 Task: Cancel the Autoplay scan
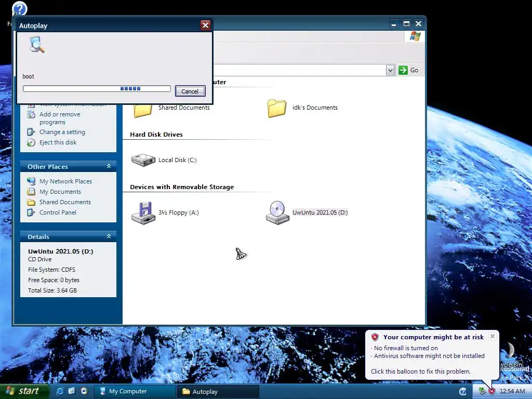(x=190, y=91)
